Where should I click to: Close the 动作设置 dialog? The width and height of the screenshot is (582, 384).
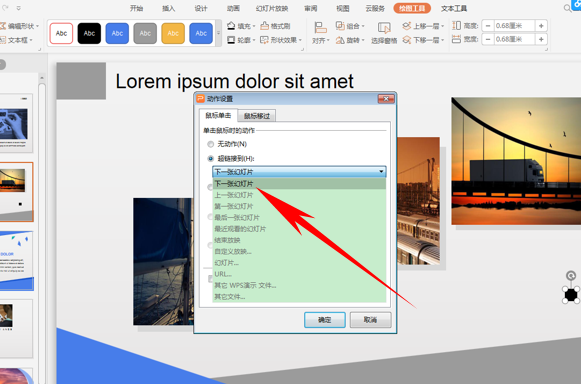pos(386,99)
